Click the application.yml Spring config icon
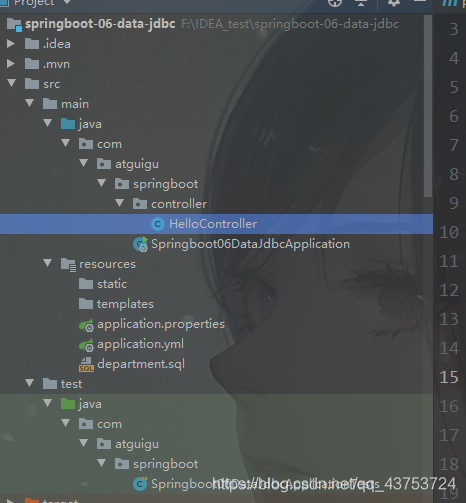 pyautogui.click(x=86, y=345)
